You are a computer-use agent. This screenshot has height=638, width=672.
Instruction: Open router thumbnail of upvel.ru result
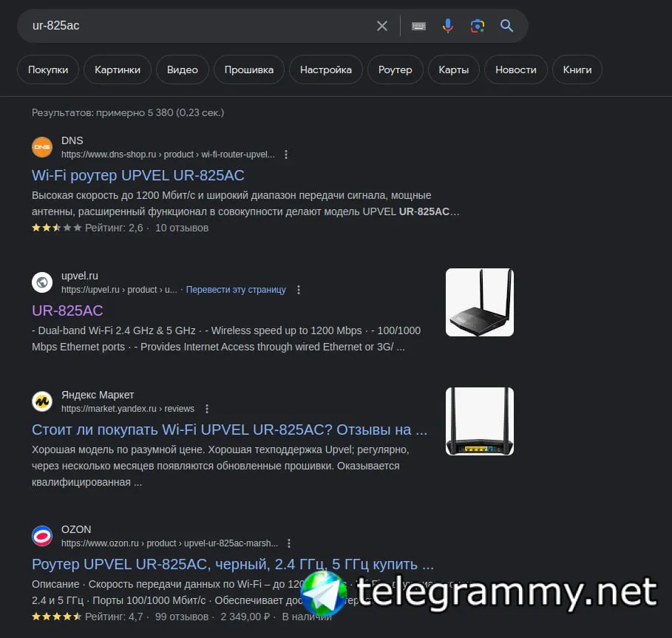coord(480,302)
